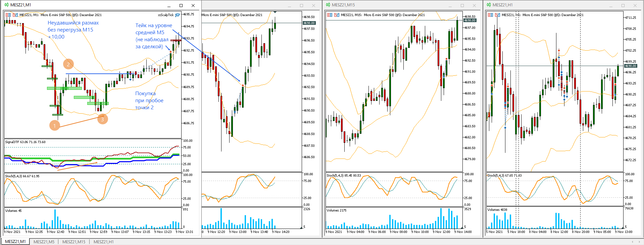Screen dimensions: 644x245
Task: Select Stoch(5,4,3) 85.45 80.53 label in M15 chart
Action: click(x=344, y=176)
